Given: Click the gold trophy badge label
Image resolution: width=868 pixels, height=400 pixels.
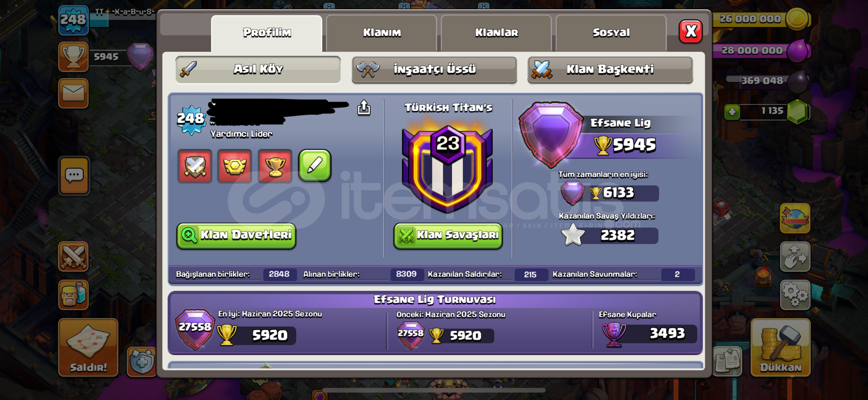Looking at the screenshot, I should tap(275, 166).
